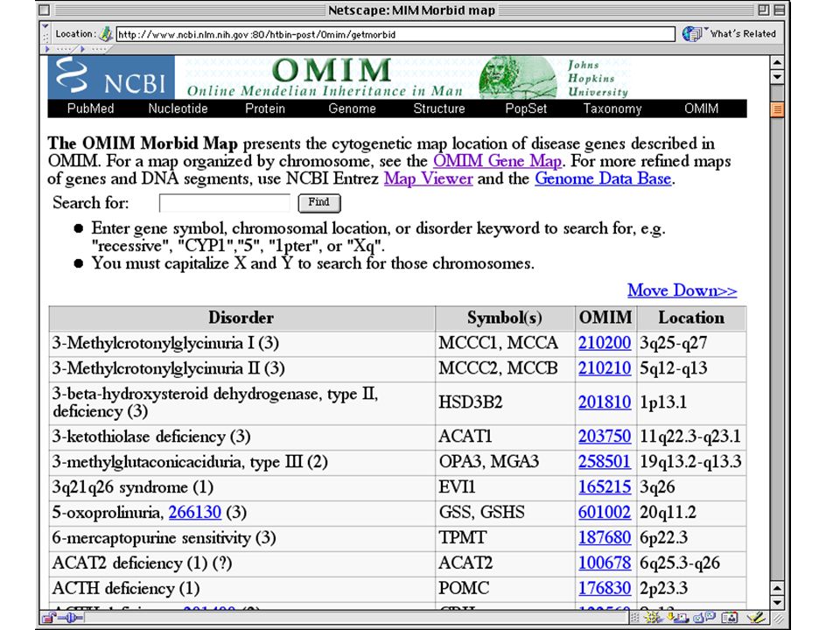This screenshot has height=630, width=840.
Task: Click the What's Related label
Action: click(743, 34)
